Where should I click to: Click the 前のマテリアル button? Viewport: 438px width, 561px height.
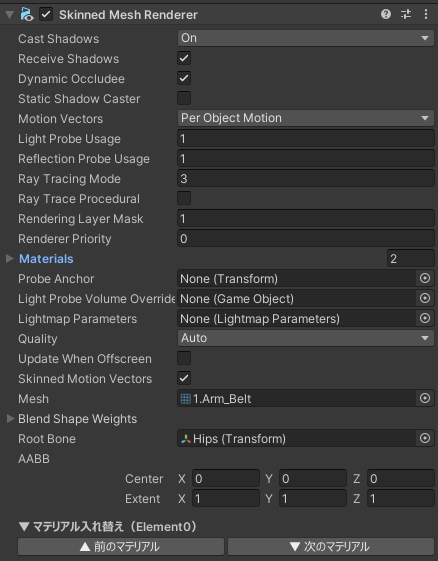click(x=121, y=547)
